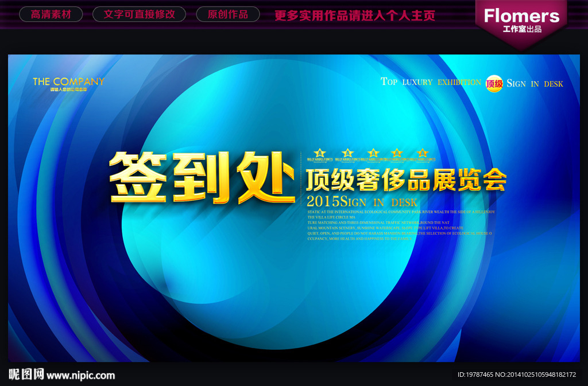Select the 文字可直接修改 pill label
Screen dimensions: 588x386
139,14
